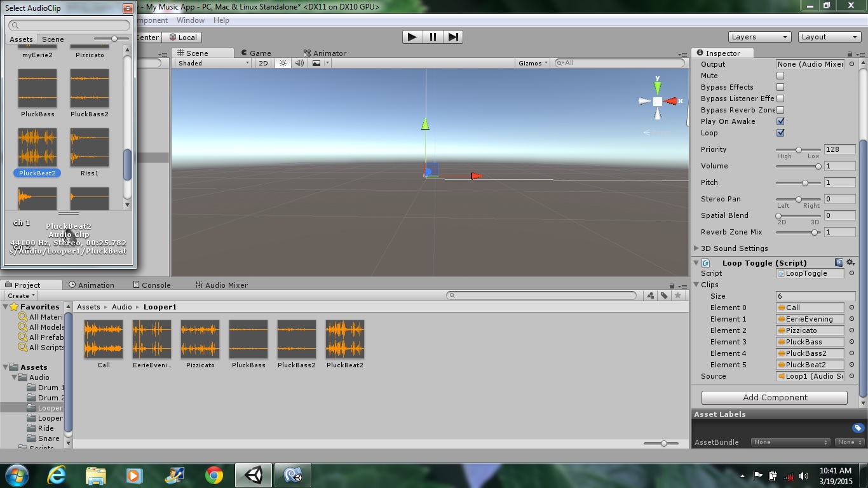Toggle the Bypass Effects checkbox

click(780, 87)
